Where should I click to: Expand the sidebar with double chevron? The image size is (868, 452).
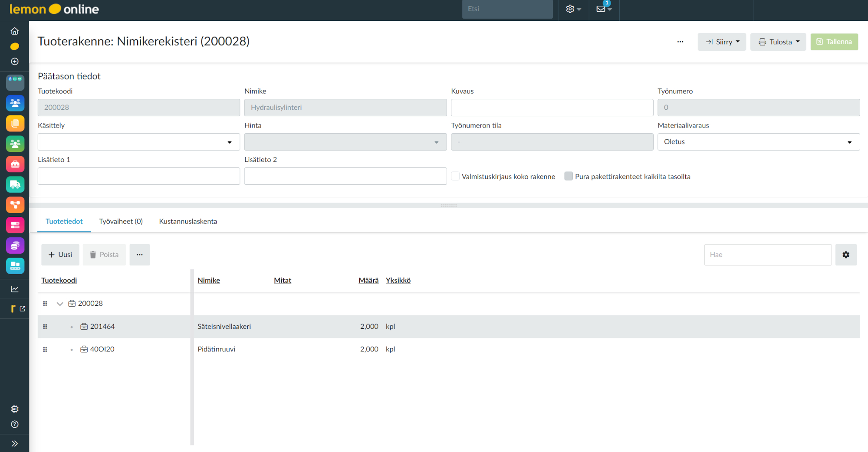[15, 443]
